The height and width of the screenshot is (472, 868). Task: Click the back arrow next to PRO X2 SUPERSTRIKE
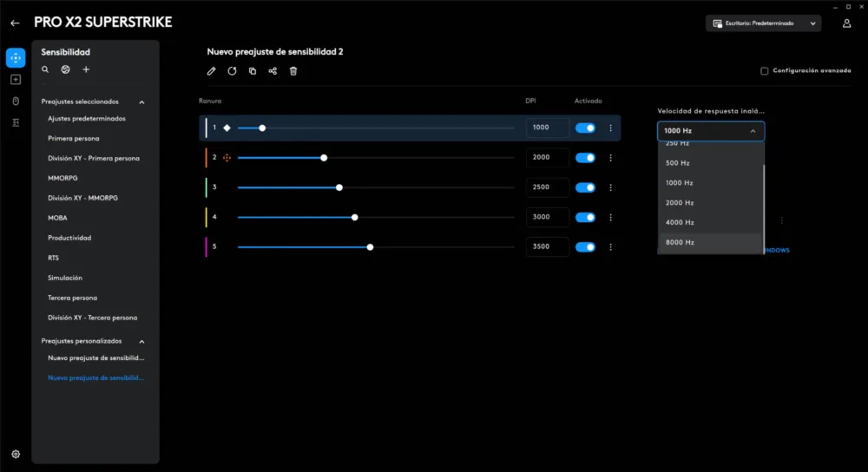coord(15,23)
